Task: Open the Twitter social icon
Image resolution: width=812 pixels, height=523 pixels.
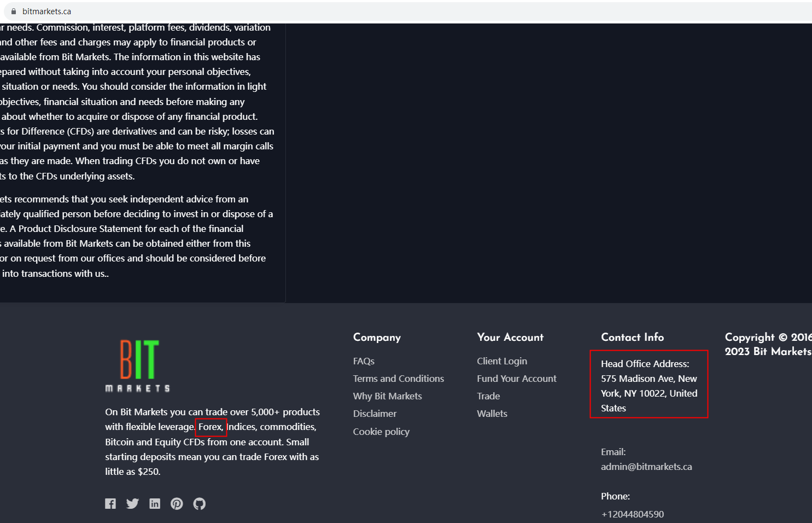Action: tap(132, 503)
